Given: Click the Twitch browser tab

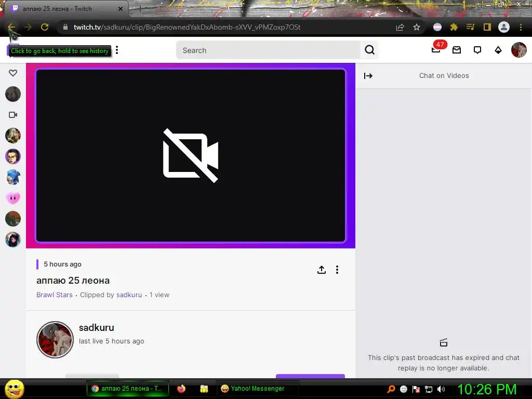Looking at the screenshot, I should click(x=66, y=9).
